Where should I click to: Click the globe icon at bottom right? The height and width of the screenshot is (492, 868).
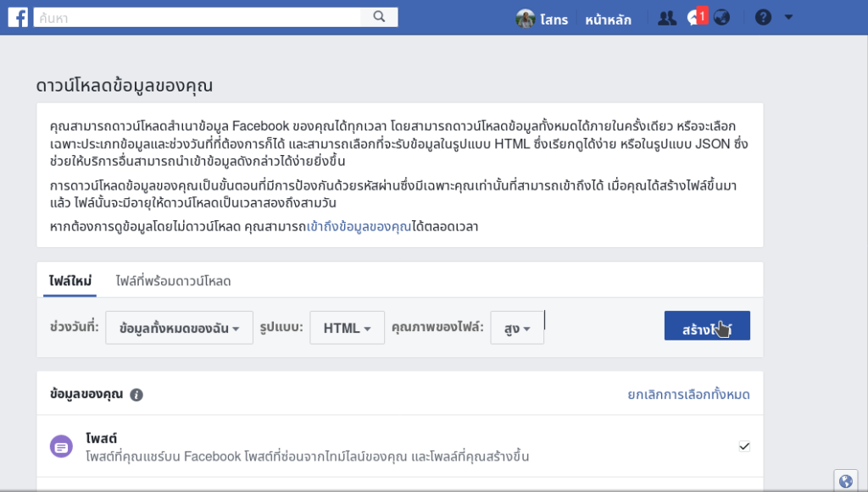(x=845, y=481)
